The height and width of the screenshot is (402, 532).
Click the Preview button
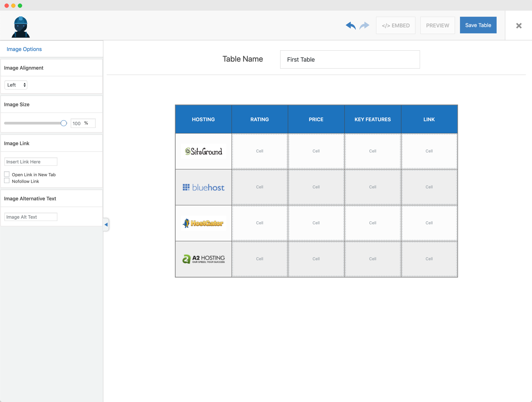click(x=437, y=26)
